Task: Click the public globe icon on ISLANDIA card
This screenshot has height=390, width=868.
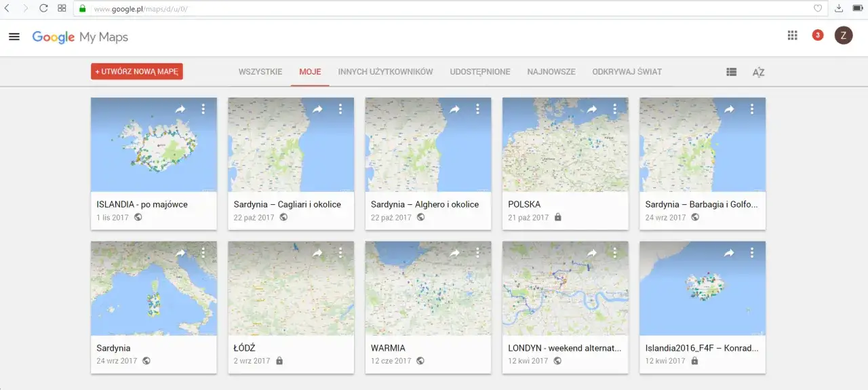Action: [138, 218]
